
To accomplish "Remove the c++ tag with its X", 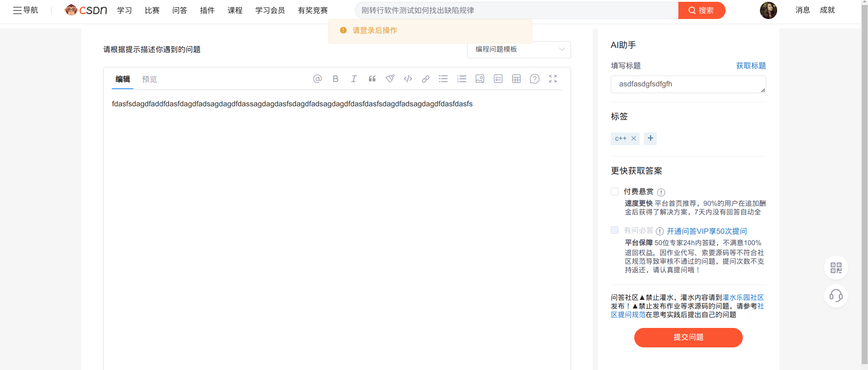I will tap(633, 138).
